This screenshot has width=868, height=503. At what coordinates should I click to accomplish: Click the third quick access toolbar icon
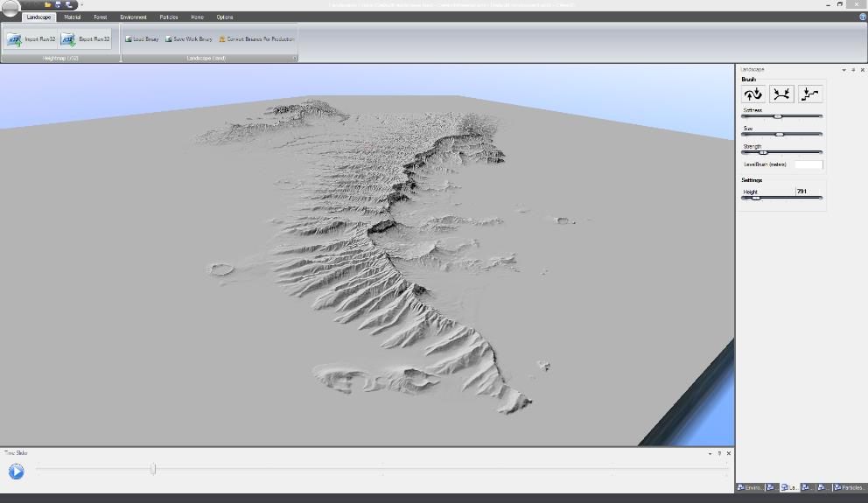[x=68, y=4]
